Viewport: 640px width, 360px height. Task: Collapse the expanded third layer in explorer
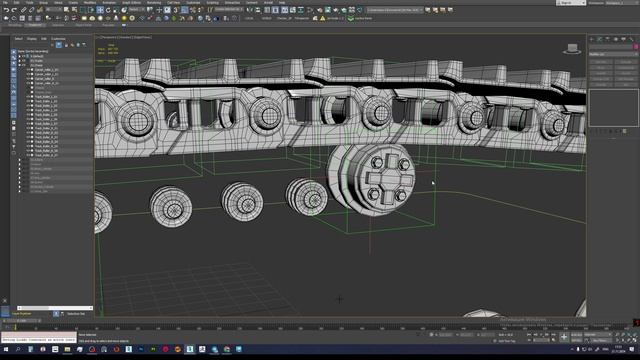[x=19, y=65]
